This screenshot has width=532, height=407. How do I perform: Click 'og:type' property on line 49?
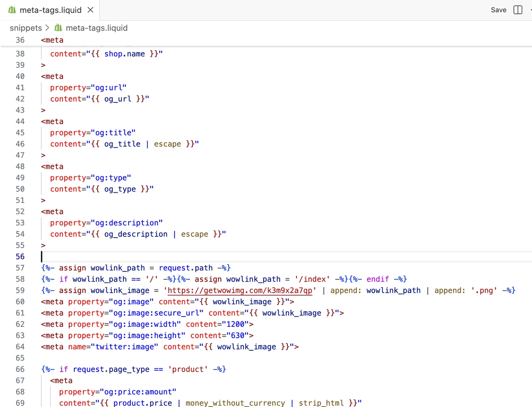coord(110,178)
